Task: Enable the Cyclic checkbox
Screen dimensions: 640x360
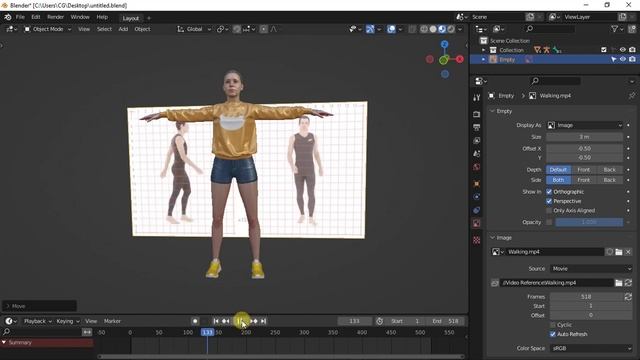Action: pos(553,325)
